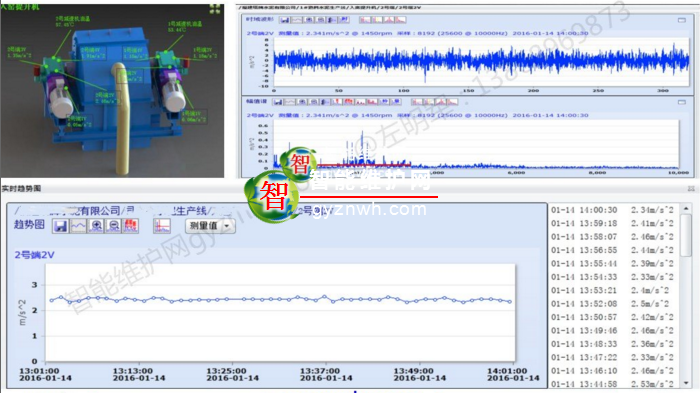
Task: Click the rightmost analysis icon in waveform's right group
Action: pos(400,20)
